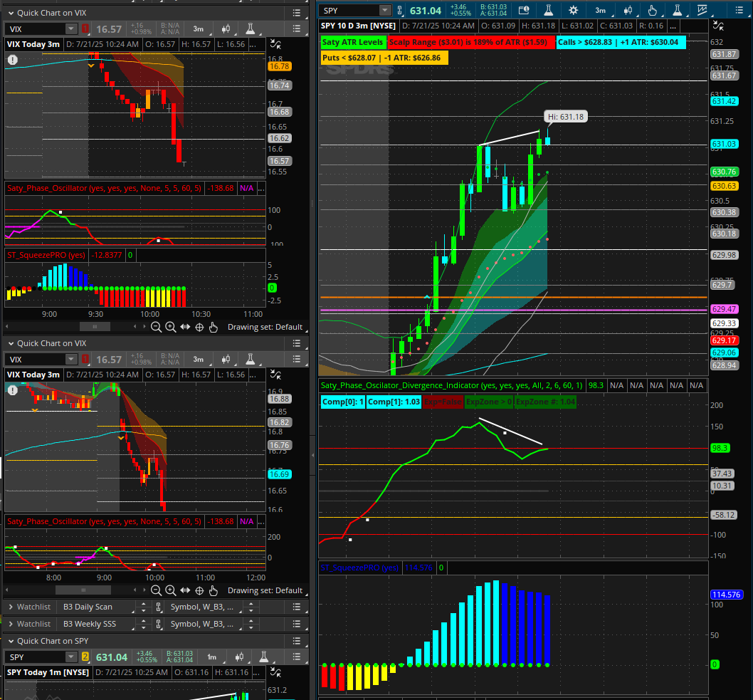This screenshot has height=700, width=753.
Task: Open Patterns flask right of drawing hand icon
Action: pyautogui.click(x=677, y=10)
